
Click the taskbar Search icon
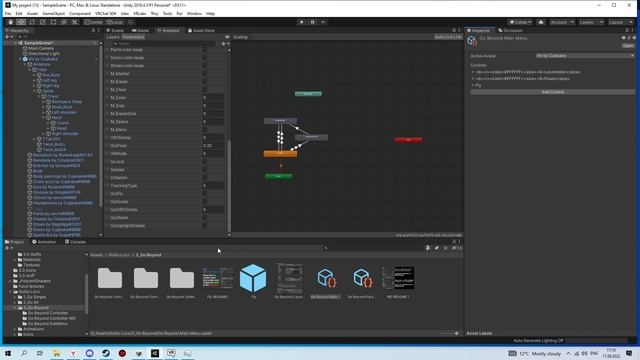pyautogui.click(x=24, y=353)
